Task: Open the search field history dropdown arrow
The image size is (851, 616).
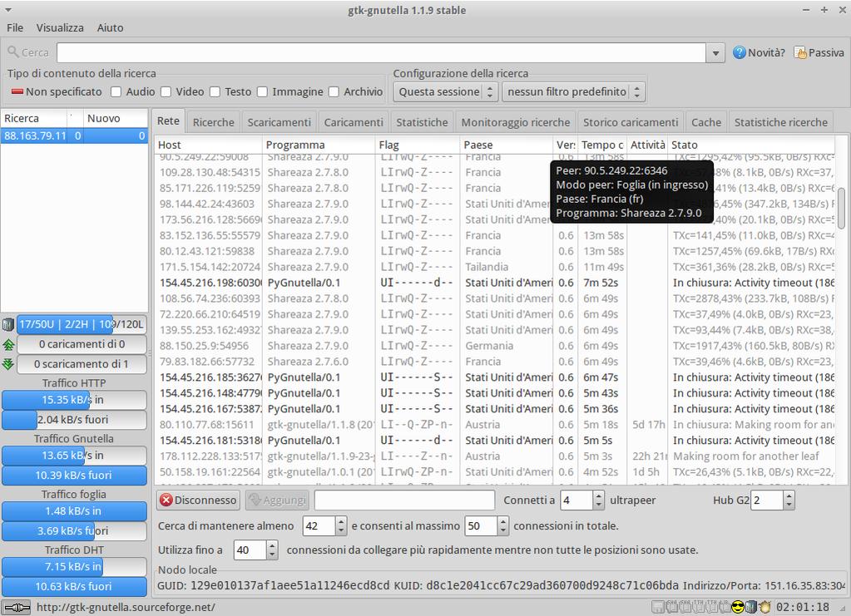Action: (x=715, y=53)
